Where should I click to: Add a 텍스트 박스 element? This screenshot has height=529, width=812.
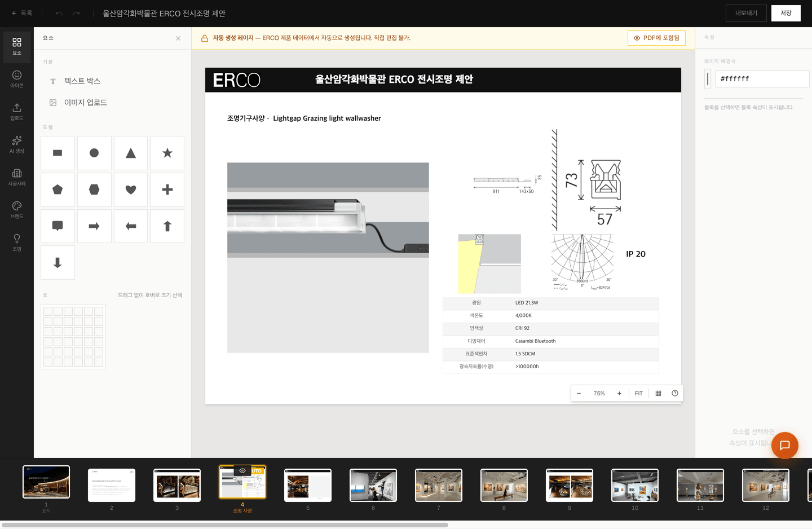(x=113, y=81)
